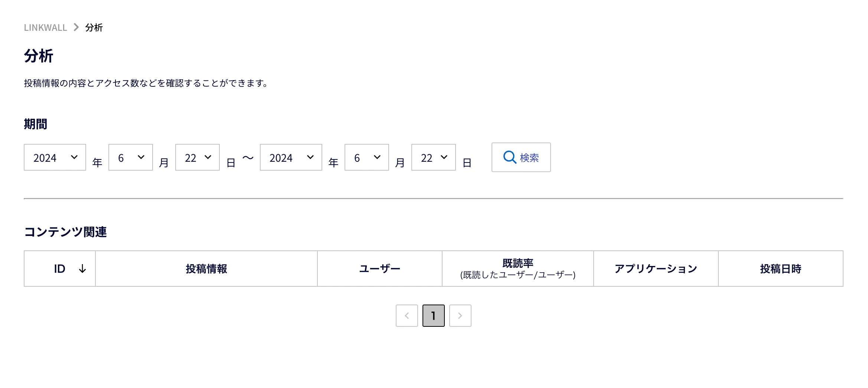
Task: Go to the previous page arrow
Action: (x=407, y=316)
